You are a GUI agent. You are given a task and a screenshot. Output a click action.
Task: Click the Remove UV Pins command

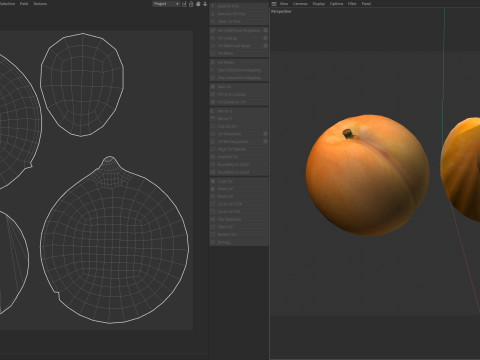pyautogui.click(x=239, y=14)
